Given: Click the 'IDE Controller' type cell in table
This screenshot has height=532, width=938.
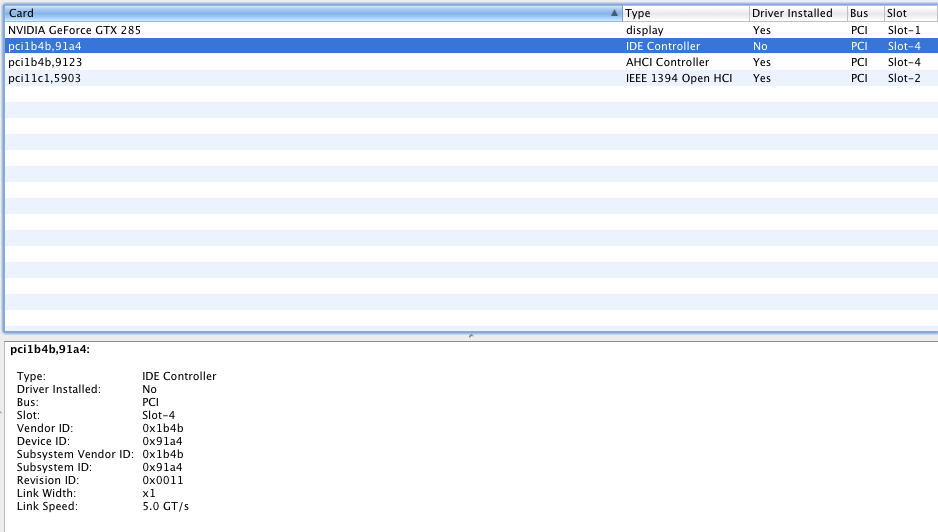Looking at the screenshot, I should [x=663, y=46].
